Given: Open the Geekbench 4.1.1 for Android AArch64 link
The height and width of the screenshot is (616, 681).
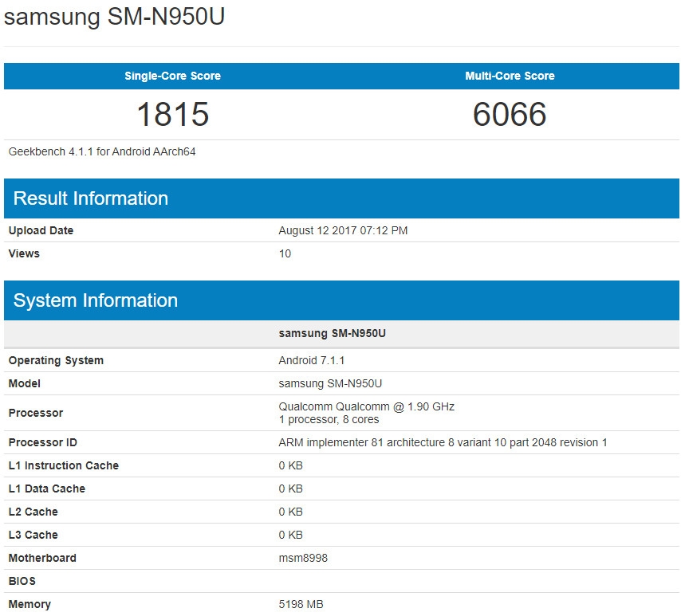Looking at the screenshot, I should point(101,151).
